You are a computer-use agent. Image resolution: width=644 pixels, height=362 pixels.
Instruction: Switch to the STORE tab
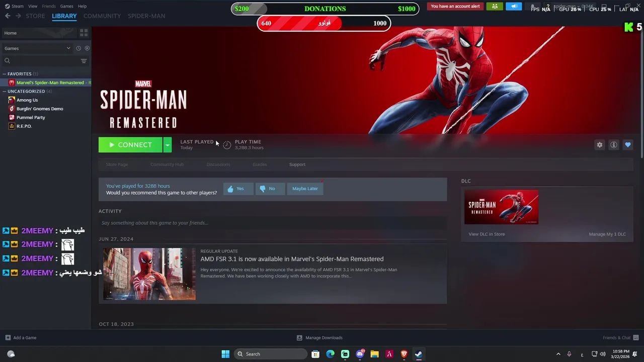click(35, 16)
